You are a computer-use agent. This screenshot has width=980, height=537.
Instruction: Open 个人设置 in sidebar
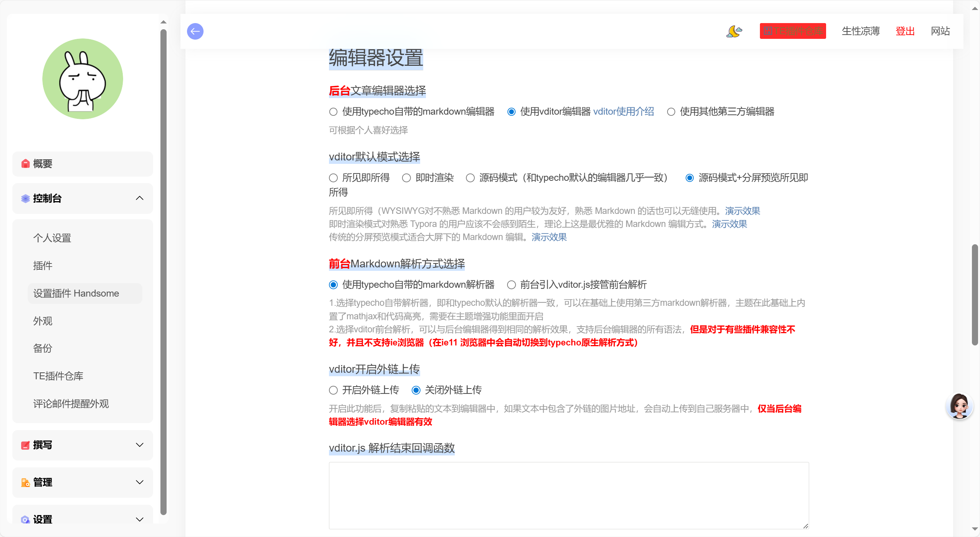(52, 238)
